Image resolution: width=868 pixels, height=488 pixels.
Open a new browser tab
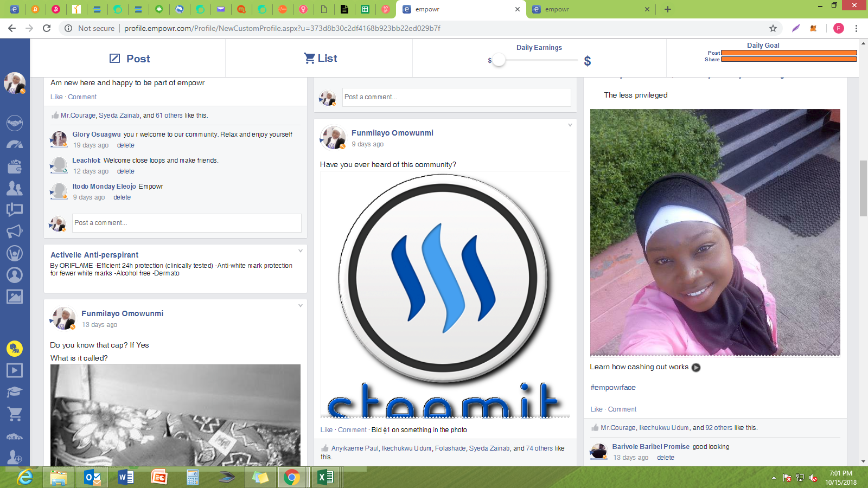click(668, 9)
